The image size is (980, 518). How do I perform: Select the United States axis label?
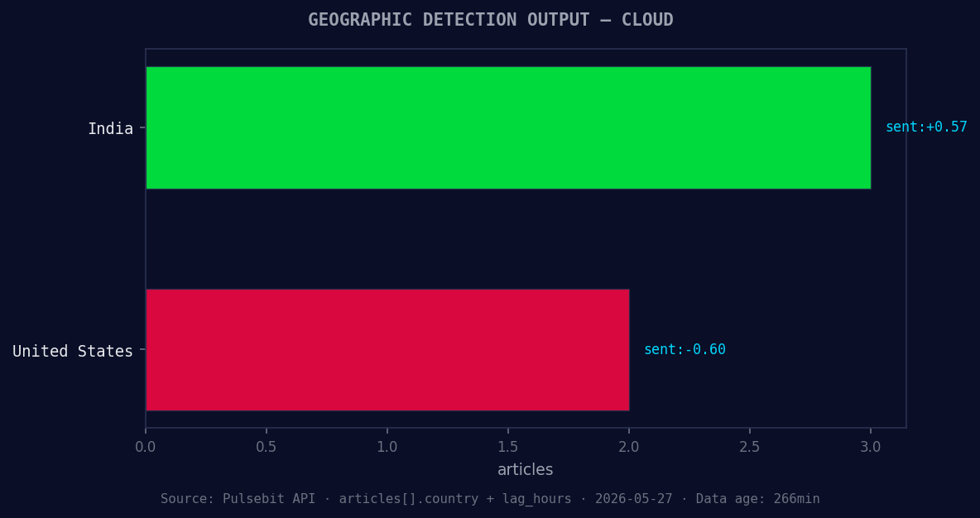coord(73,351)
